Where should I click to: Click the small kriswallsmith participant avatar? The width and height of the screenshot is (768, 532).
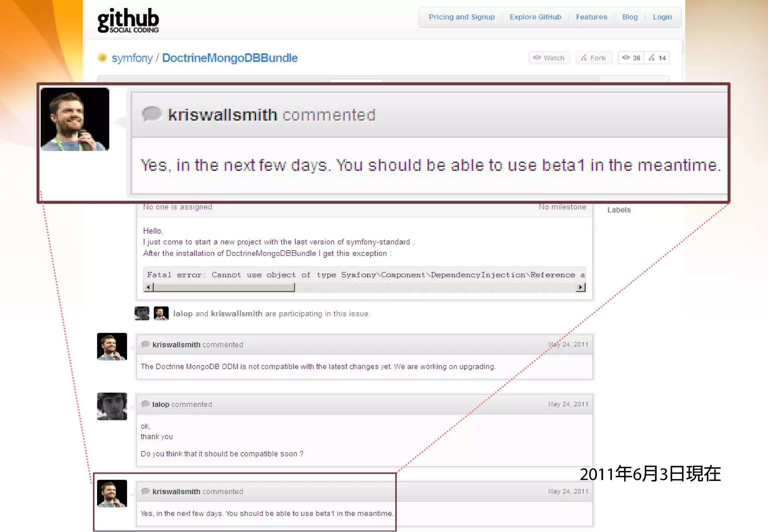click(161, 313)
